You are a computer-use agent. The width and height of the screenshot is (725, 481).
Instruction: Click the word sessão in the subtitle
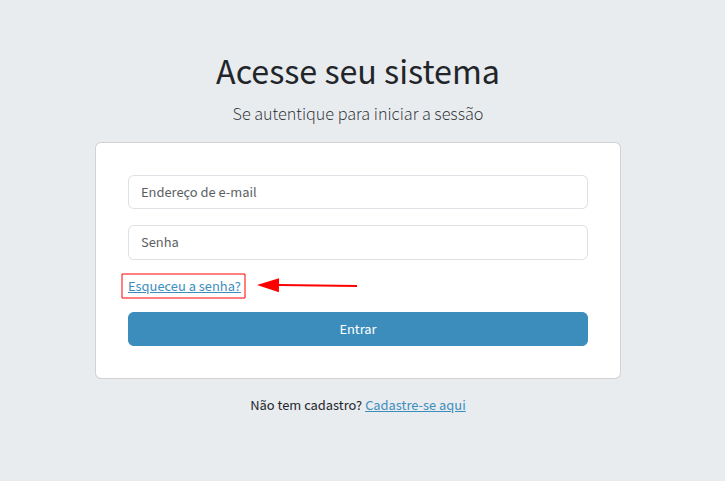tap(457, 114)
